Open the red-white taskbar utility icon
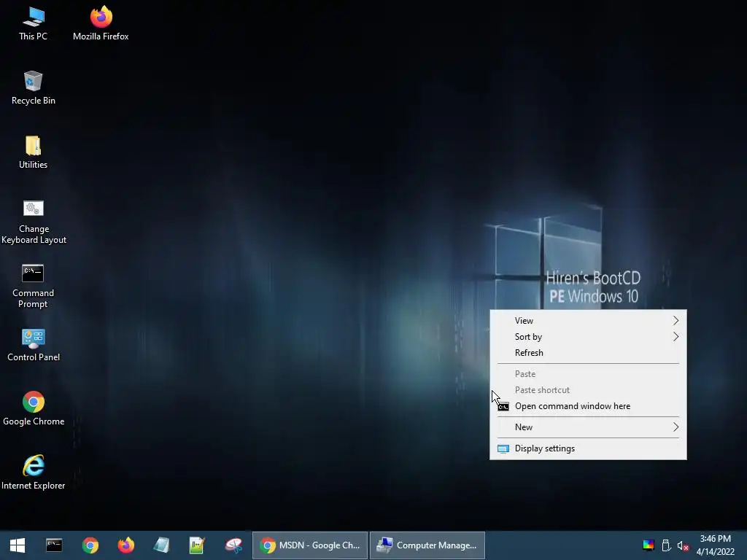Image resolution: width=747 pixels, height=560 pixels. click(x=233, y=545)
